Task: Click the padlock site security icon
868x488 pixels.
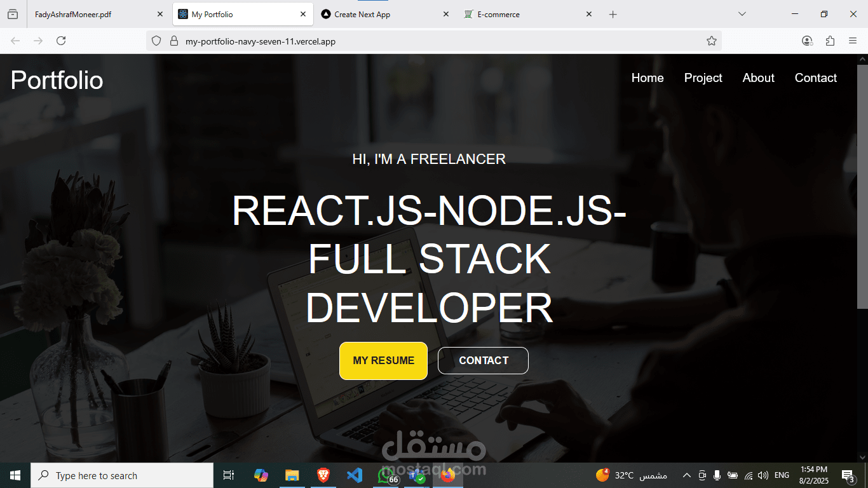Action: [173, 41]
